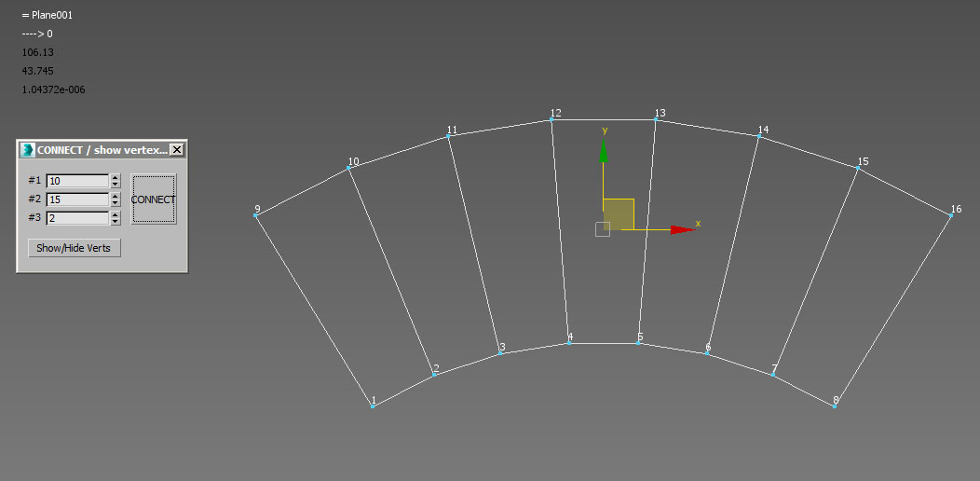Screen dimensions: 980x481
Task: Select vertex 9 at the left corner
Action: (255, 216)
